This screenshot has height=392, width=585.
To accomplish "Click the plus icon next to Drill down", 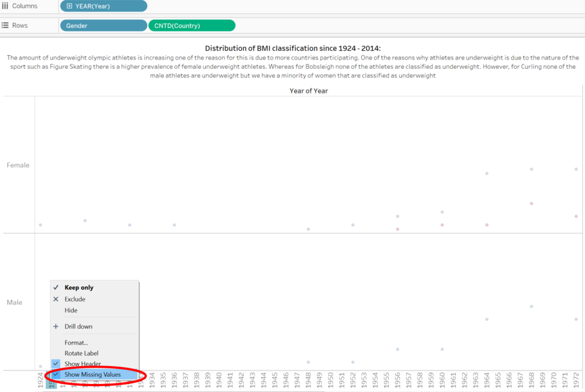I will click(x=56, y=326).
